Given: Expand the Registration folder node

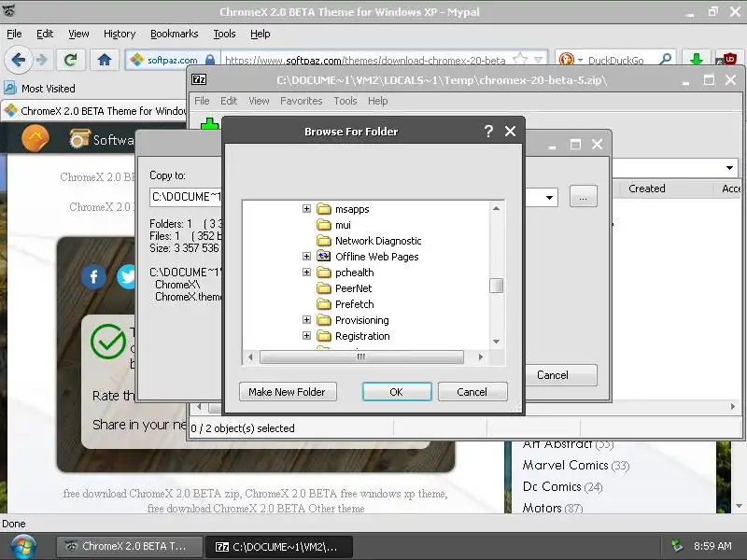Looking at the screenshot, I should tap(306, 336).
